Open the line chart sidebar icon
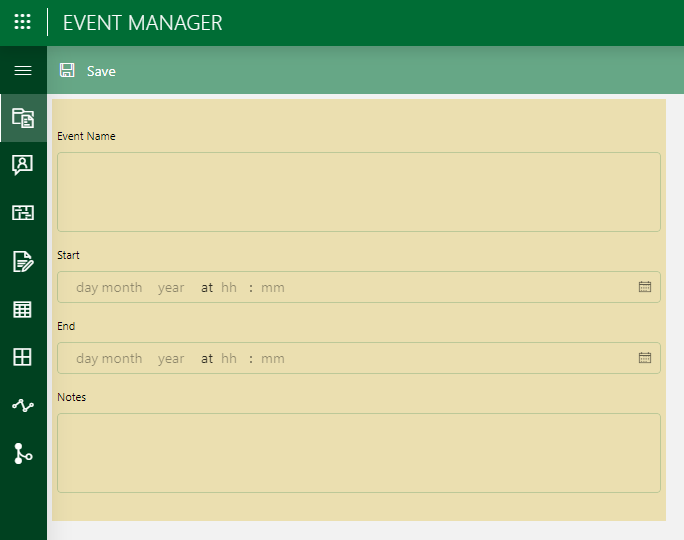The image size is (684, 540). pos(23,406)
